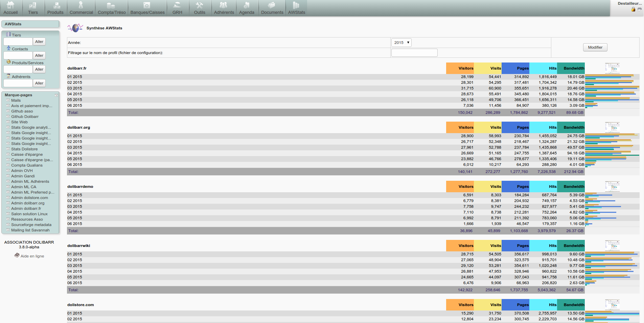Open the Agenda menu icon
Viewport: 644px width, 323px height.
(247, 5)
